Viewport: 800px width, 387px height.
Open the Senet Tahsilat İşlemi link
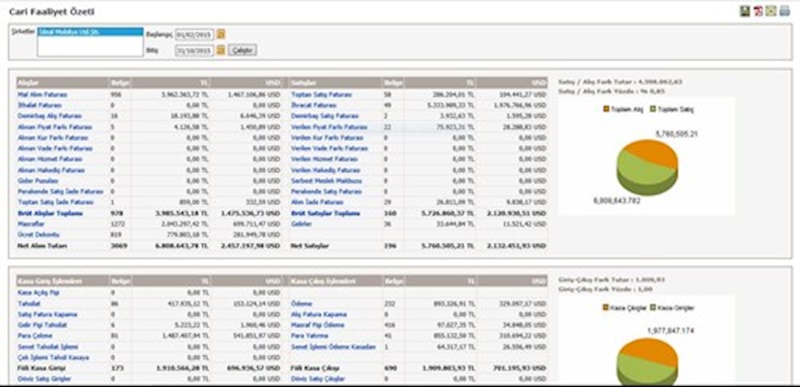48,347
